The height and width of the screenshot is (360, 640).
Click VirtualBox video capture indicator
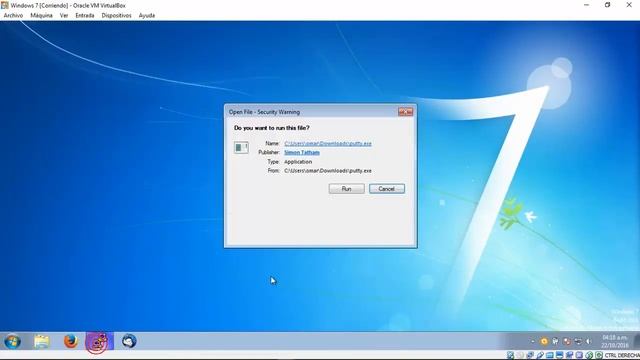[569, 355]
